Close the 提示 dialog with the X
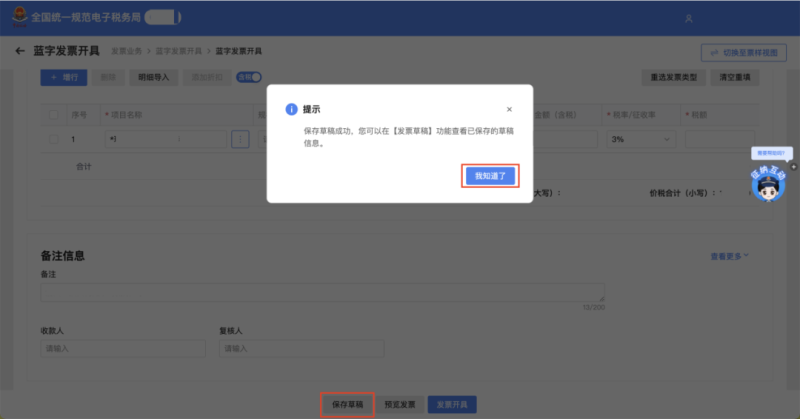Image resolution: width=800 pixels, height=419 pixels. click(509, 109)
